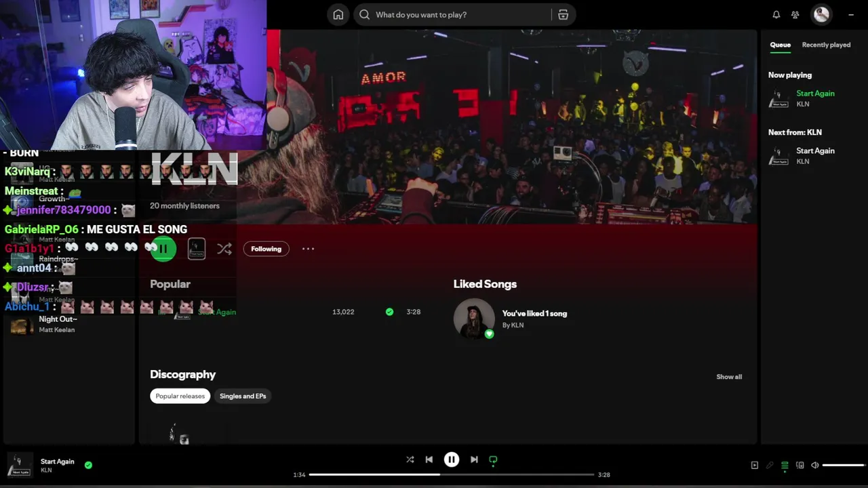Click the magnifier search icon

[365, 15]
